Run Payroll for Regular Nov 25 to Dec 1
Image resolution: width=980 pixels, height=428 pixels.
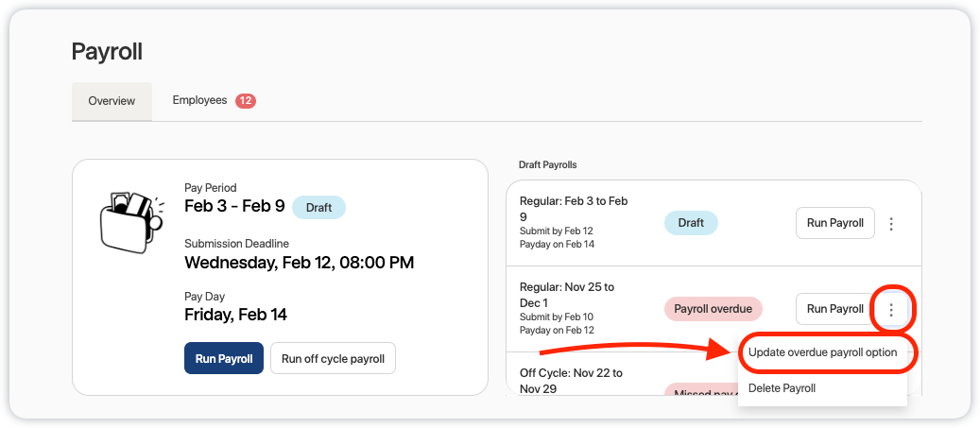point(834,309)
